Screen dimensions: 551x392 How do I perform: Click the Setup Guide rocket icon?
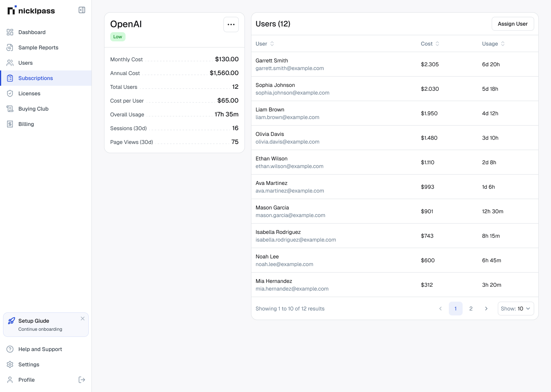click(11, 321)
